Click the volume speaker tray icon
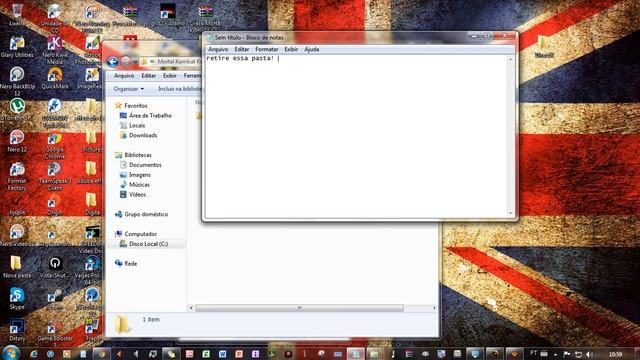Viewport: 640px width, 360px height. (589, 354)
